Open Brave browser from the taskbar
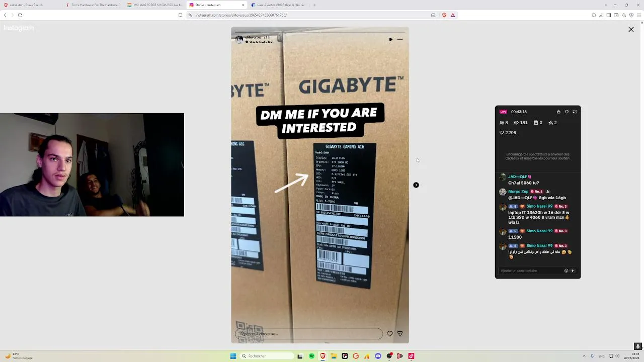 point(323,356)
